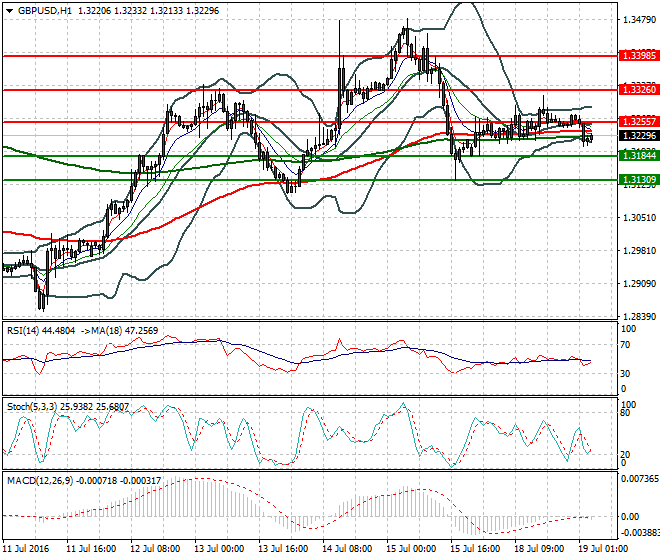Select the 1.32557 red price level label
Viewport: 660px width, 560px height.
[x=639, y=122]
